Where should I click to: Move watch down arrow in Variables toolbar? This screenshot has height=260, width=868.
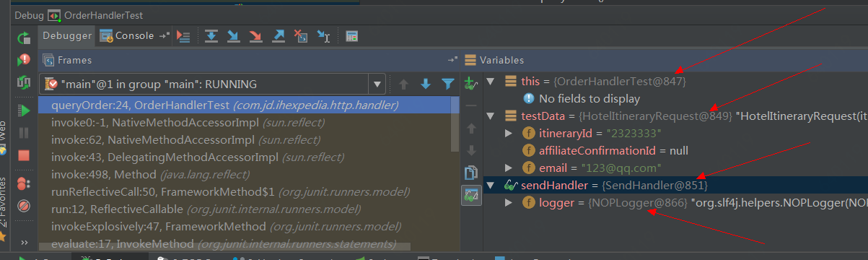pyautogui.click(x=471, y=150)
